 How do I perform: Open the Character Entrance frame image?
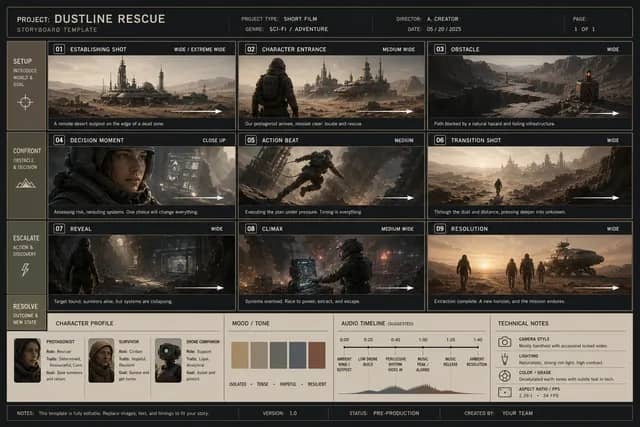[331, 87]
